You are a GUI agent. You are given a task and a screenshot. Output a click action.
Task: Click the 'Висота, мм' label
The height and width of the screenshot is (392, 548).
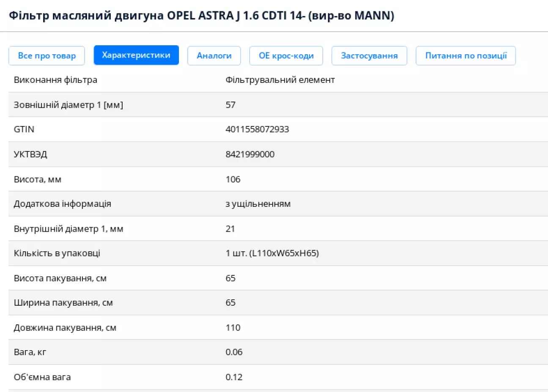[x=38, y=179]
